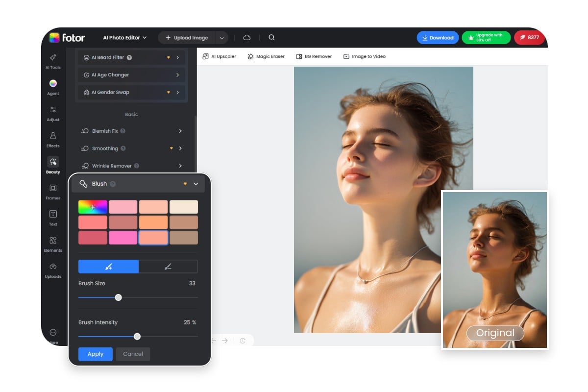Open the AI Tools panel

tap(52, 61)
